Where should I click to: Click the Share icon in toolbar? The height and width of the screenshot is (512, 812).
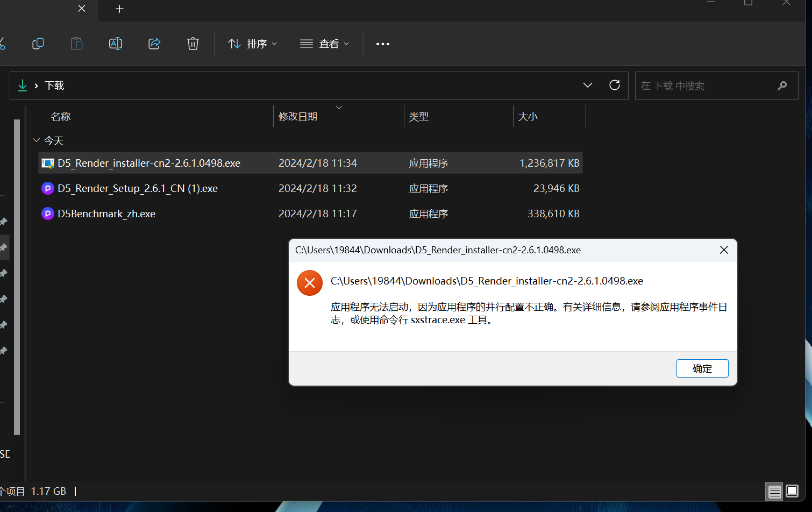tap(154, 44)
